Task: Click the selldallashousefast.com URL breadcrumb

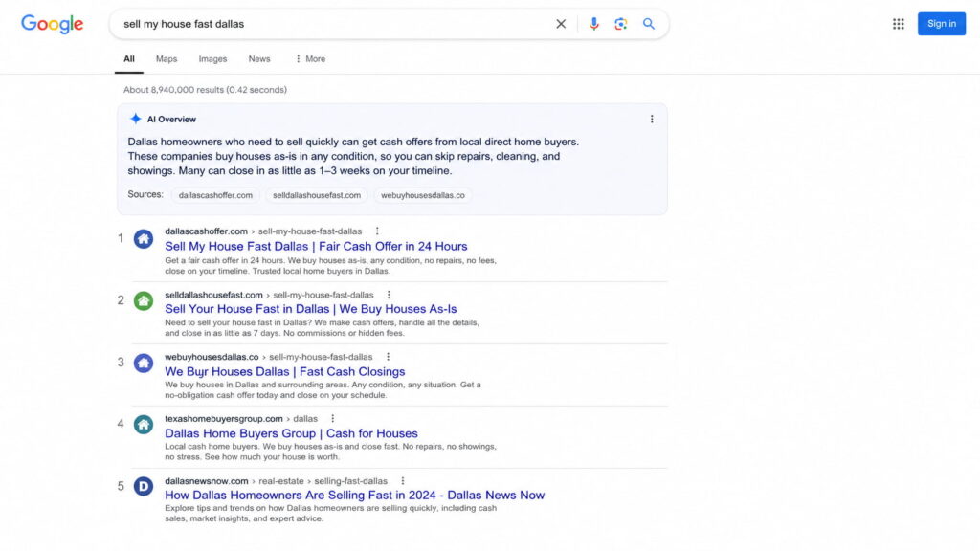Action: tap(269, 295)
